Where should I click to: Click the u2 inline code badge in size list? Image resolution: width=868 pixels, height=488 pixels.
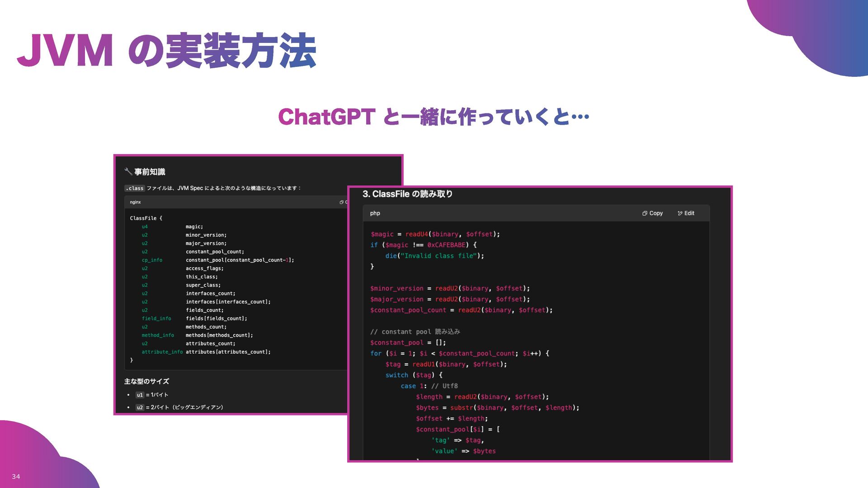[x=140, y=408]
